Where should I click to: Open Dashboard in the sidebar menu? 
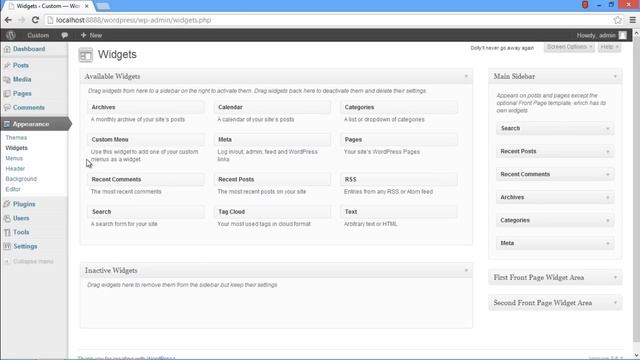[x=29, y=49]
